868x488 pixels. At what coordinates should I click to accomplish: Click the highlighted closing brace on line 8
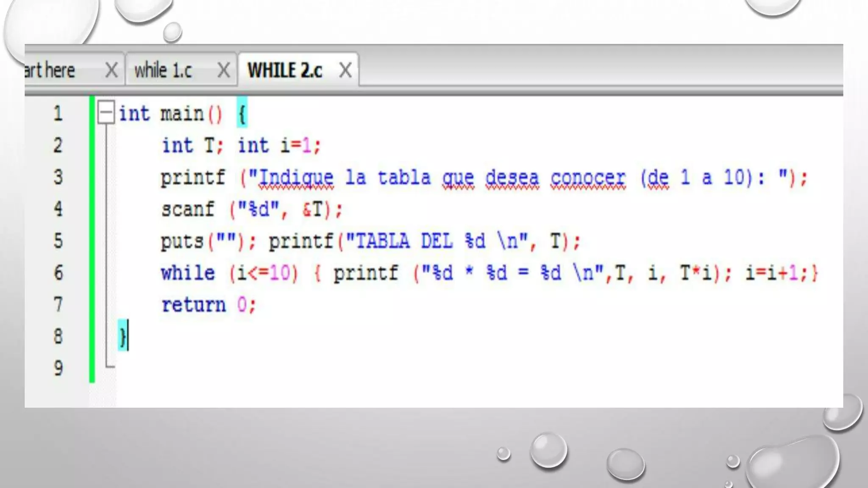(122, 336)
